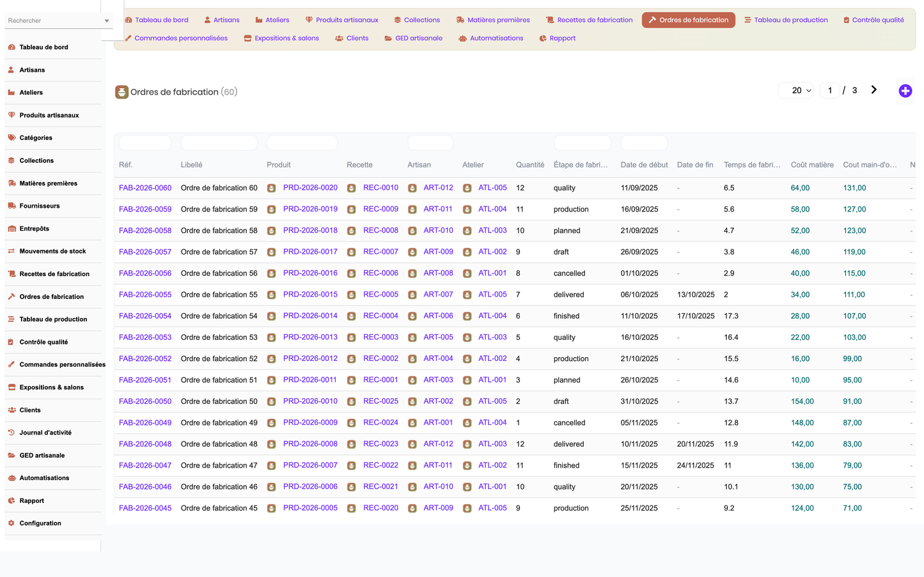This screenshot has width=924, height=577.
Task: Open order FAB-2026-0060
Action: click(145, 188)
